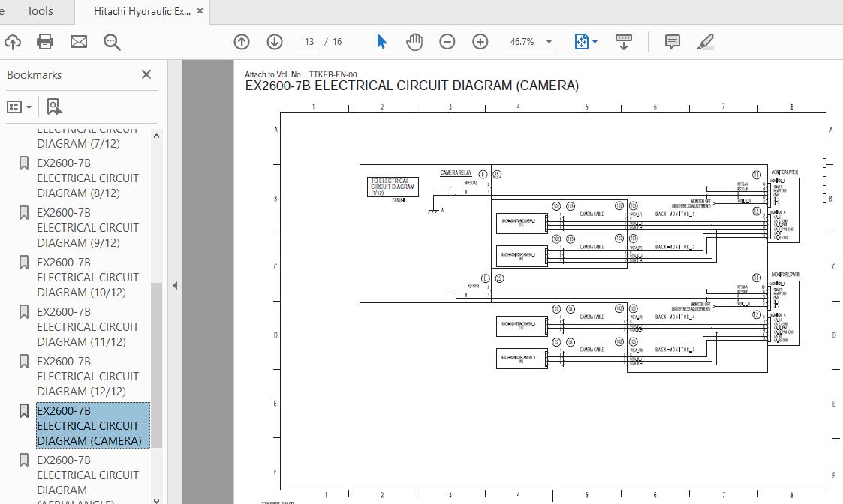Viewport: 843px width, 504px height.
Task: Open the Find search tool
Action: click(x=111, y=42)
